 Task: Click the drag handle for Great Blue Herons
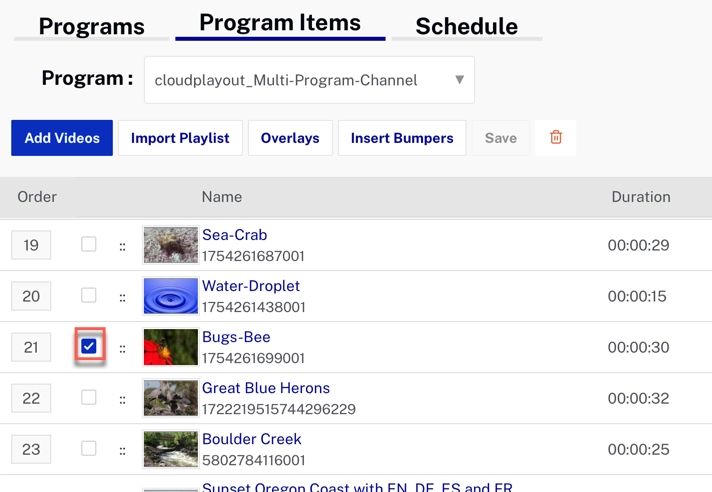tap(123, 399)
